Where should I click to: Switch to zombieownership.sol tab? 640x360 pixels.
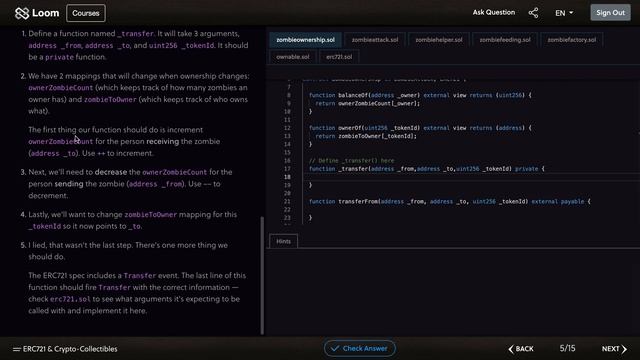[x=305, y=40]
